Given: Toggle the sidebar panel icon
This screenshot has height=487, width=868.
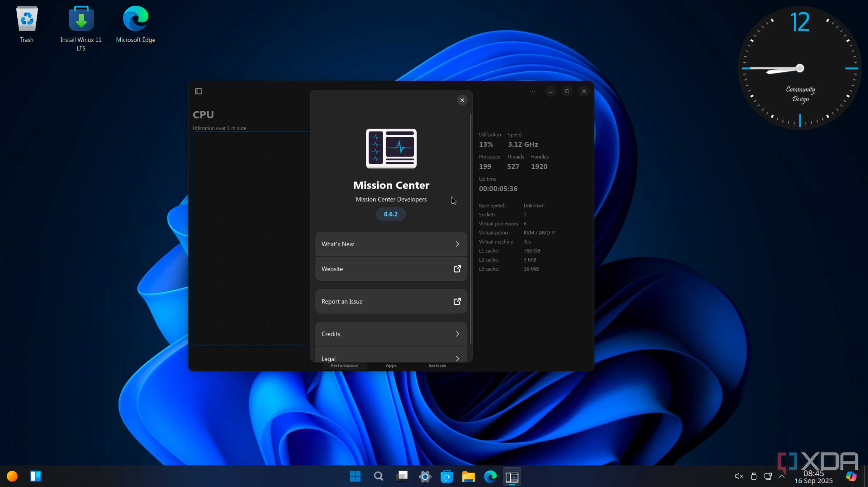Looking at the screenshot, I should coord(199,91).
